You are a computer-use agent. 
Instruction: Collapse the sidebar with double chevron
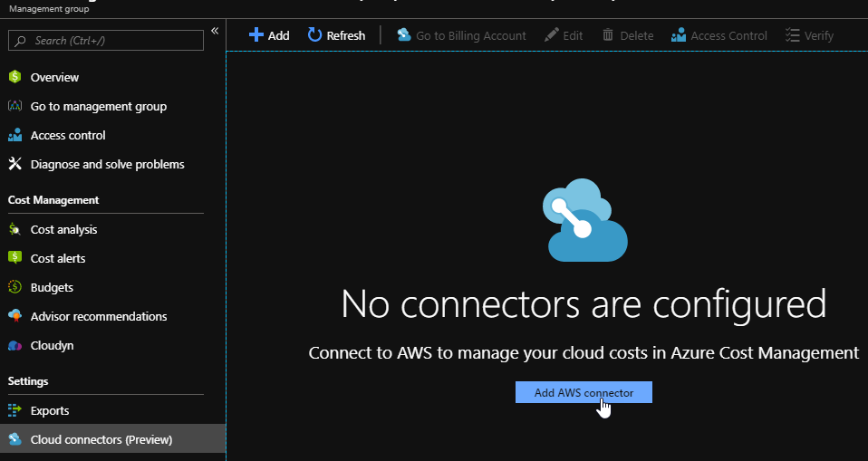215,31
